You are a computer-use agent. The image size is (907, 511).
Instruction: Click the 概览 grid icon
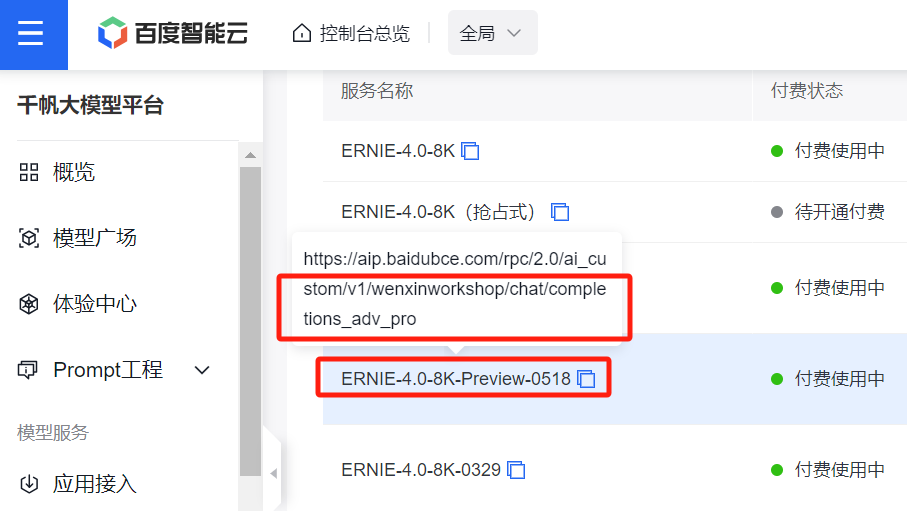coord(29,172)
